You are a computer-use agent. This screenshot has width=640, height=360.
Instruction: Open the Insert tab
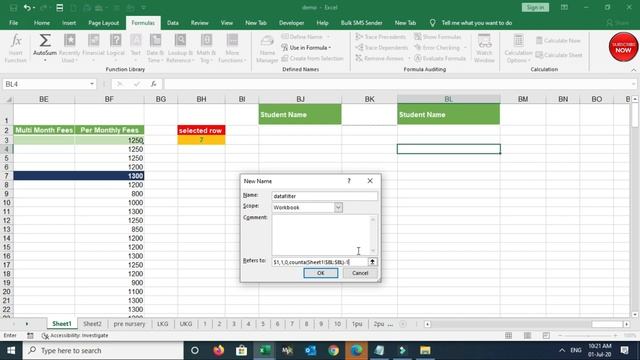(69, 23)
